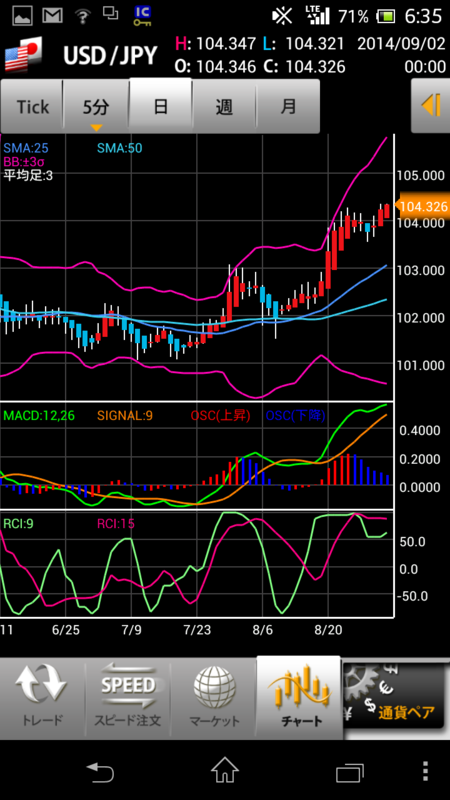This screenshot has width=450, height=800.
Task: Select the チャート chart tab
Action: [x=299, y=697]
